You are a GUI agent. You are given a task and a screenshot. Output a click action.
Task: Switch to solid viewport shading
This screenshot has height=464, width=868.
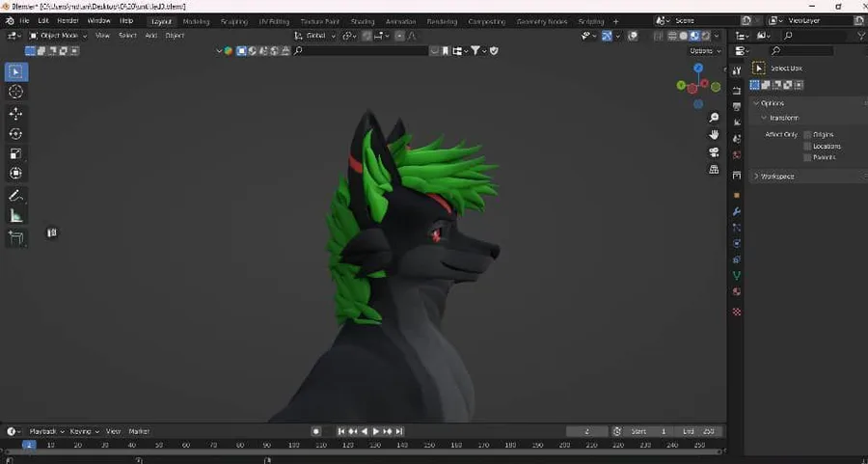coord(683,36)
